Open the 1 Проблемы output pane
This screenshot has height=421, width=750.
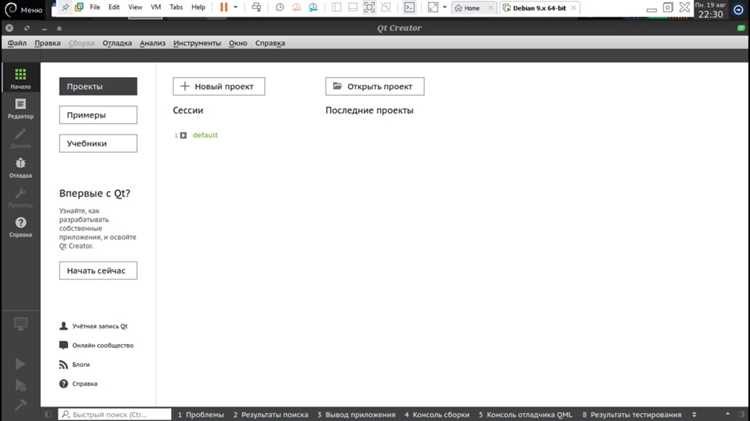200,415
